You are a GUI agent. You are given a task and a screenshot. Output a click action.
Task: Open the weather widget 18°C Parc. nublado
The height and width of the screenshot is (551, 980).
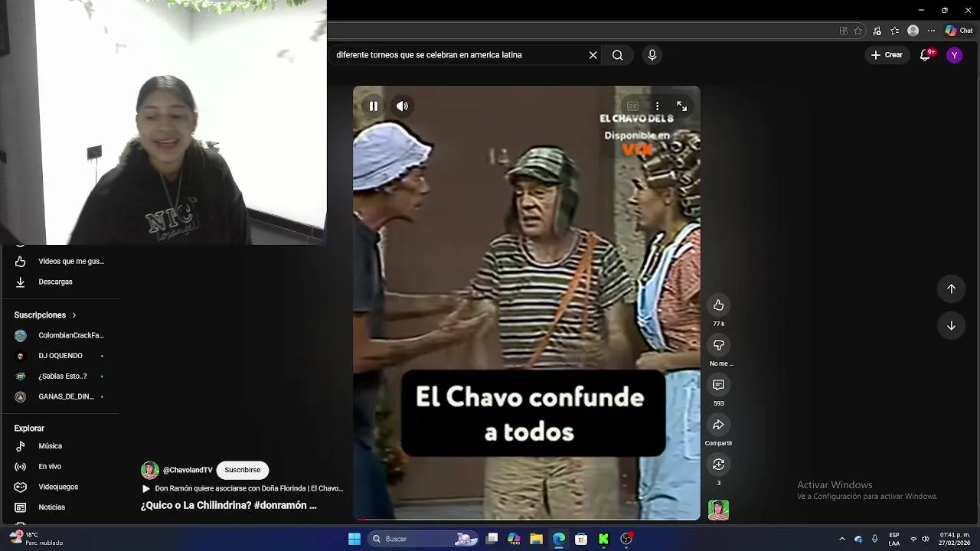[x=37, y=539]
